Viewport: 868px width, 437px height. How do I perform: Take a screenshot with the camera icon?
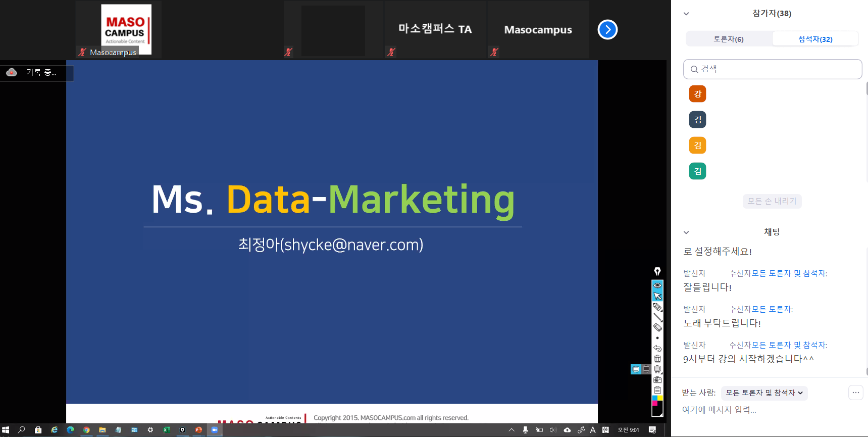657,379
